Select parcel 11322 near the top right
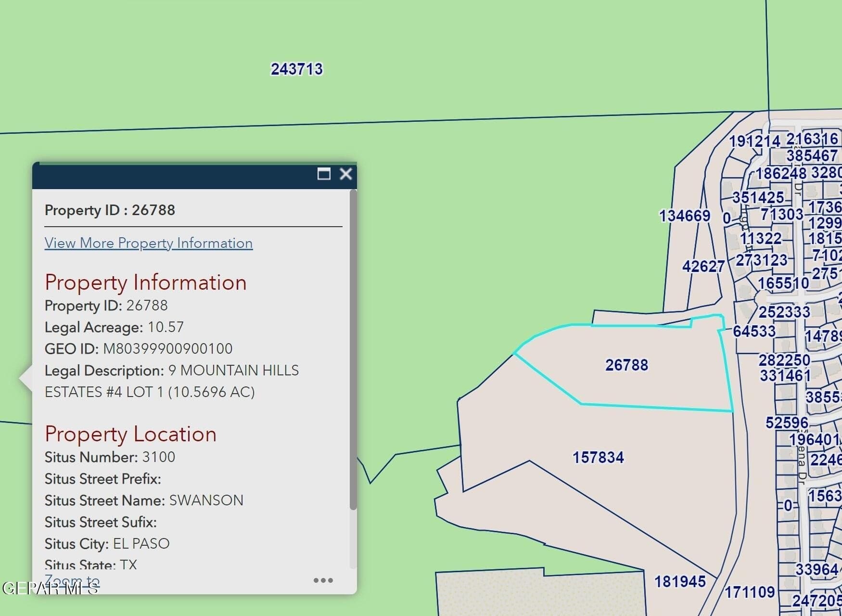Viewport: 842px width, 616px height. tap(762, 239)
